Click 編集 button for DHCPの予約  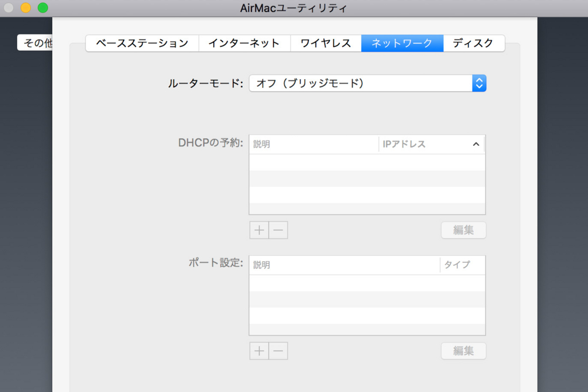click(x=463, y=230)
